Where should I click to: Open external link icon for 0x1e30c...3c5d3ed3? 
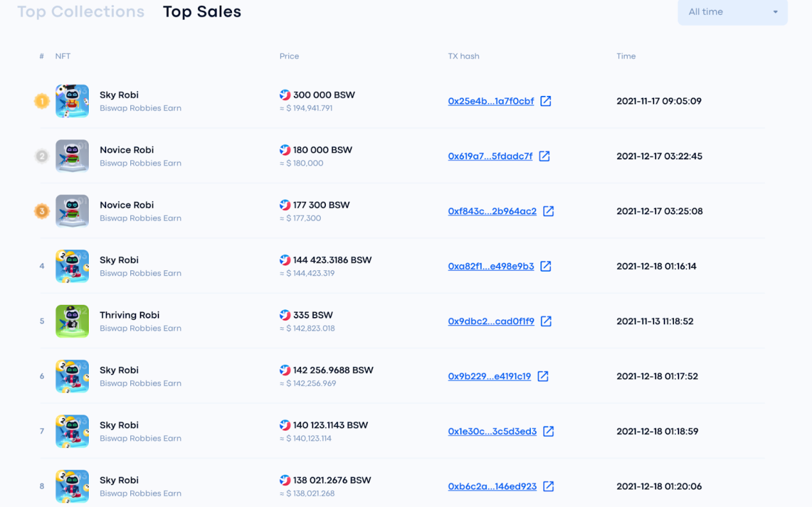point(548,431)
